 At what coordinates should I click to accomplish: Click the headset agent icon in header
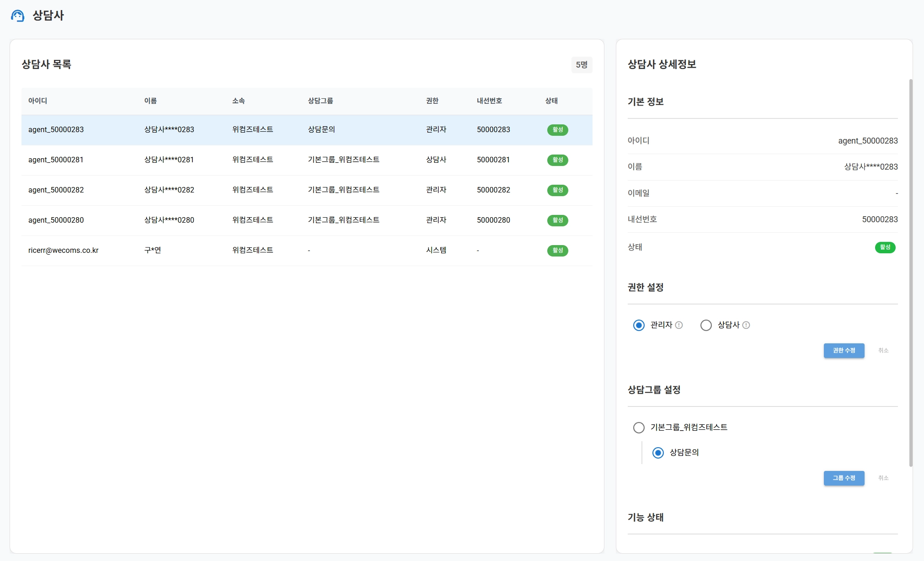pos(17,16)
